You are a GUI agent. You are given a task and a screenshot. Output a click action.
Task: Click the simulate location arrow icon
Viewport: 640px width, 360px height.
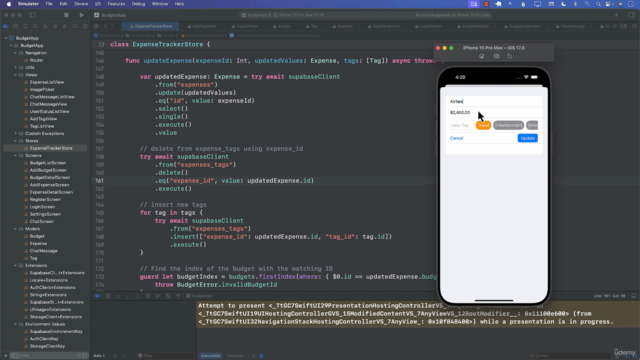(178, 296)
